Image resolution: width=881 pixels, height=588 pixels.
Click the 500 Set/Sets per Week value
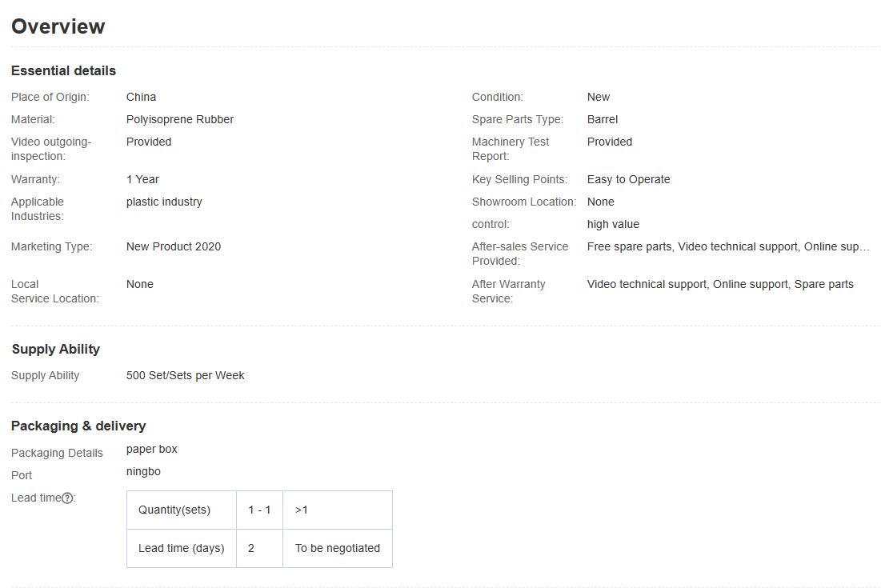click(186, 375)
